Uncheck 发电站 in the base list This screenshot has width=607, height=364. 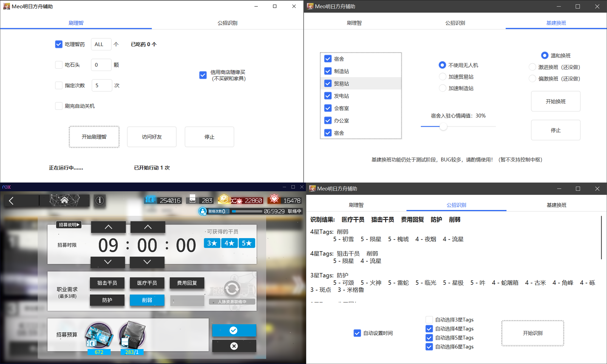pyautogui.click(x=328, y=96)
